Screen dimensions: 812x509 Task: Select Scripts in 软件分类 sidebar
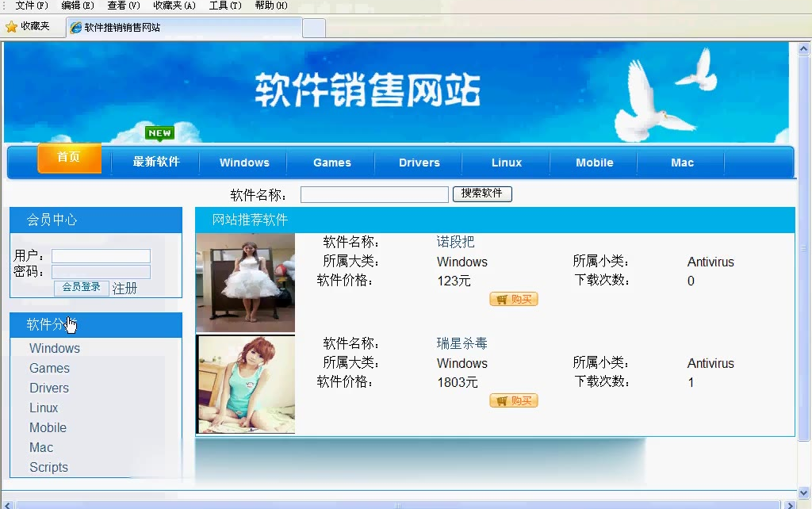[48, 467]
